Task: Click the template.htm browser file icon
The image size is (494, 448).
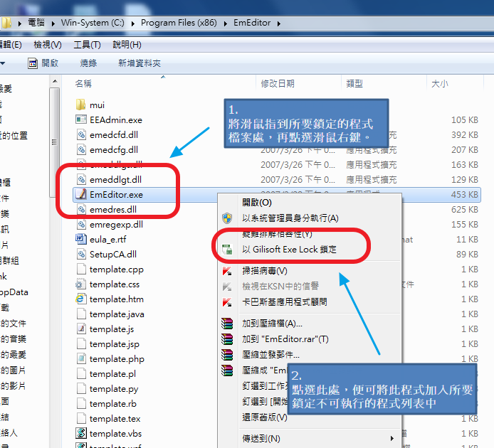Action: click(80, 299)
